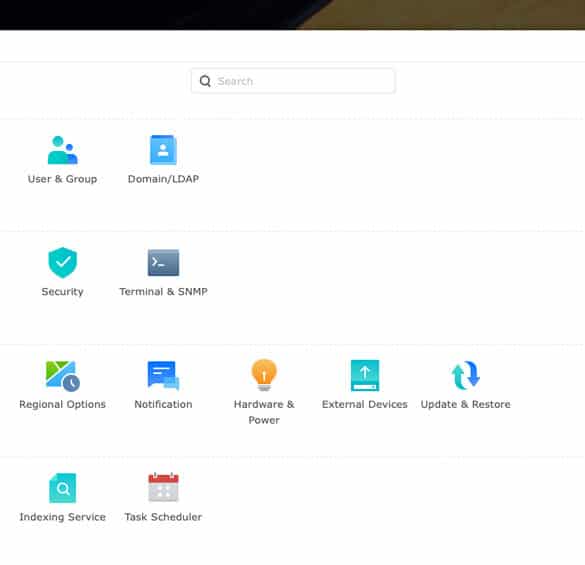
Task: Click the "Regional Options" label
Action: point(62,405)
